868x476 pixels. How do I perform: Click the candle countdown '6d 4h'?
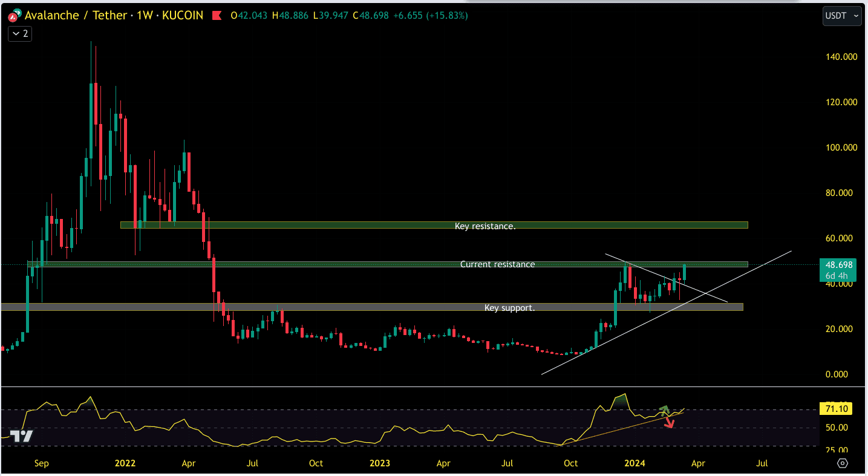click(x=837, y=276)
